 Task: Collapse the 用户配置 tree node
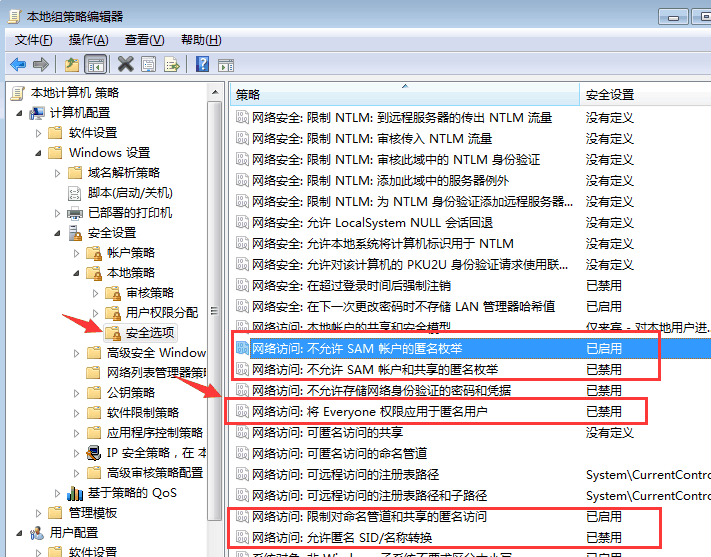pos(19,533)
